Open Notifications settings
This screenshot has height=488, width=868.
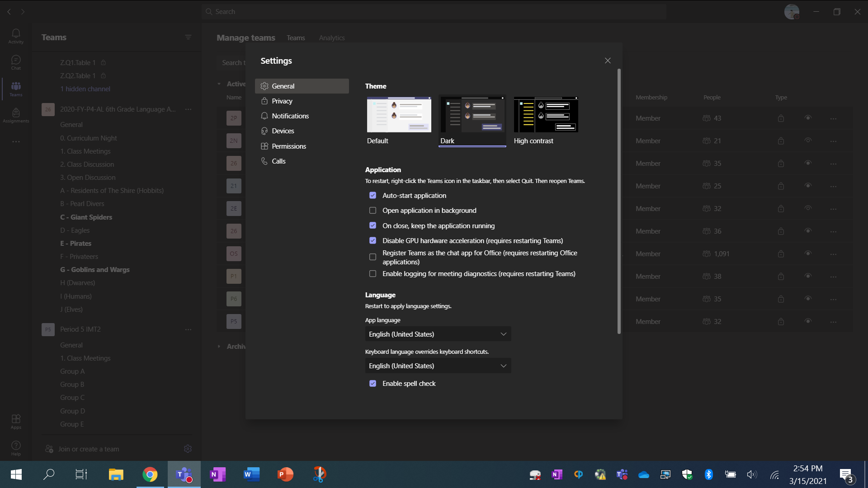[302, 116]
